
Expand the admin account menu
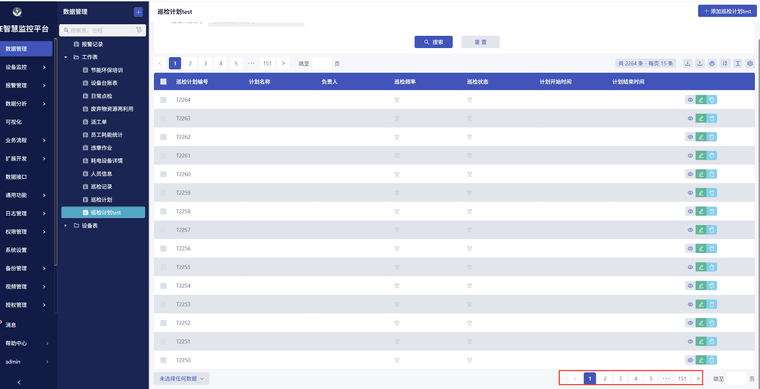(26, 361)
